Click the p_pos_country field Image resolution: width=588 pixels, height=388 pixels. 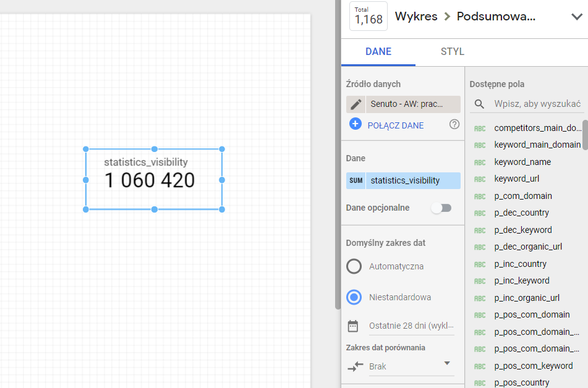click(522, 383)
